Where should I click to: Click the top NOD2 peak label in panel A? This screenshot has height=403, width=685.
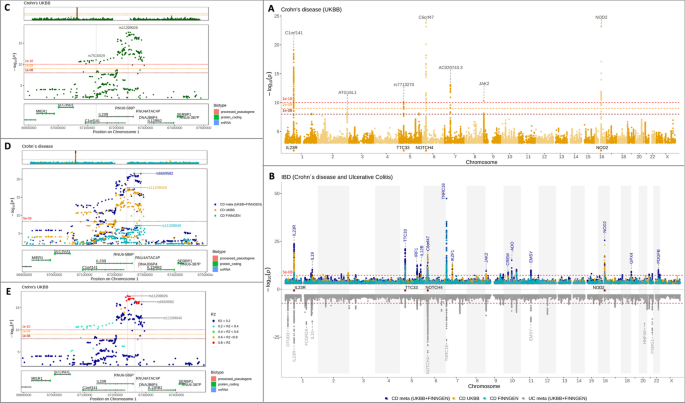601,17
